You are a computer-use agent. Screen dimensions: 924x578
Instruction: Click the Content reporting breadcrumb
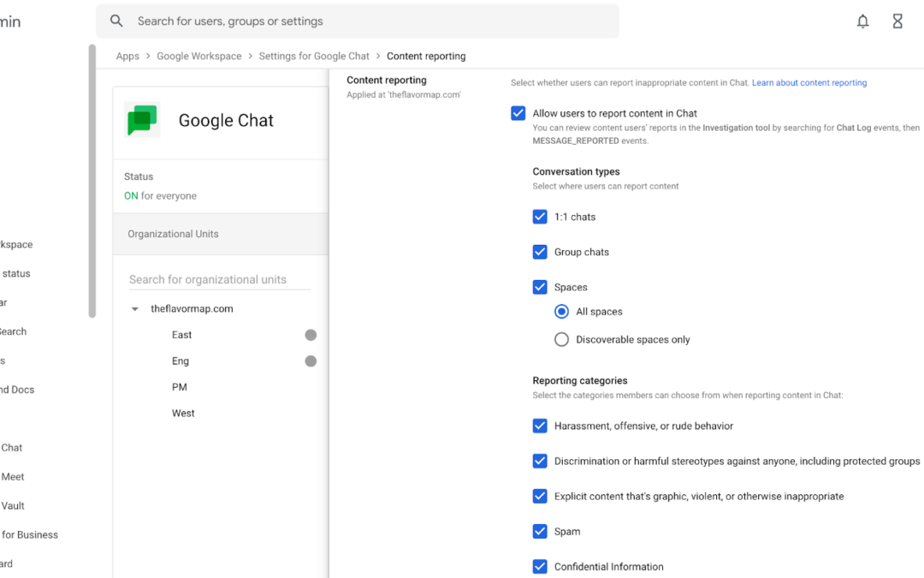426,56
